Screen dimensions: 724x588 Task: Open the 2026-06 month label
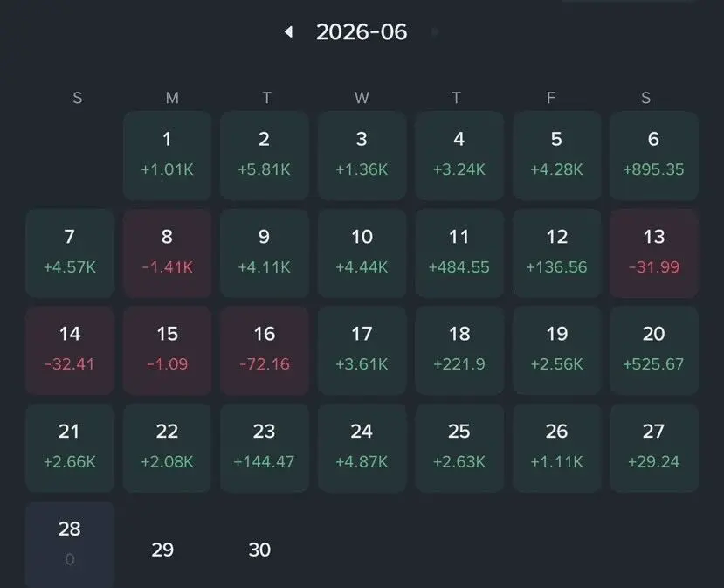[x=362, y=31]
